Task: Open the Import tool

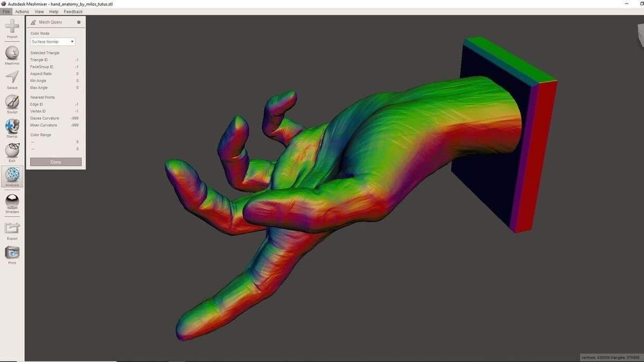Action: coord(12,29)
